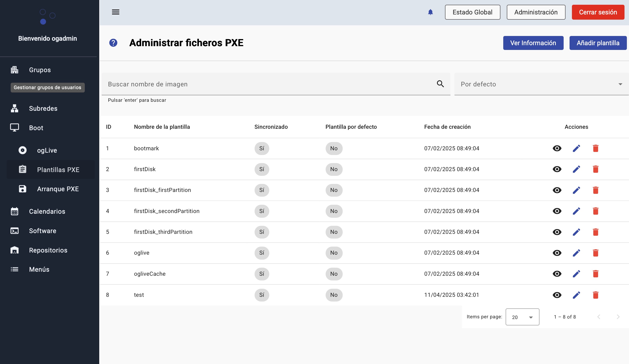Image resolution: width=629 pixels, height=364 pixels.
Task: Collapse the Boot section in sidebar
Action: [x=36, y=128]
